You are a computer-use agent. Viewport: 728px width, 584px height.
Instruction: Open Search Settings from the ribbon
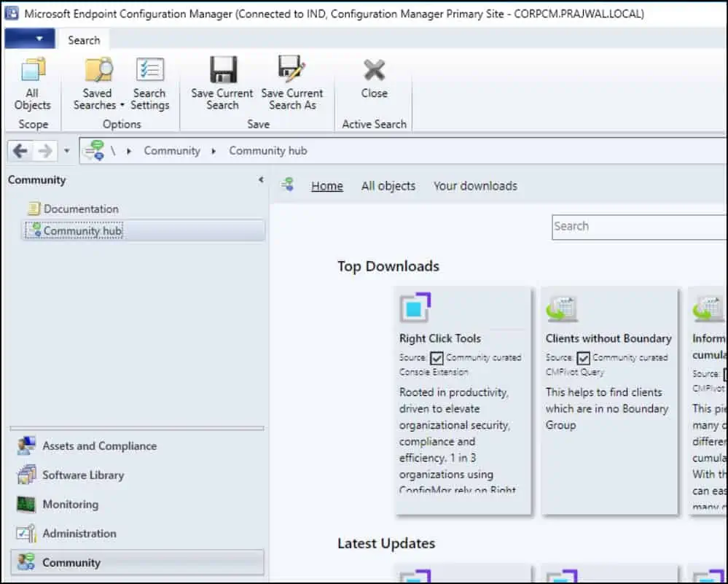tap(149, 84)
